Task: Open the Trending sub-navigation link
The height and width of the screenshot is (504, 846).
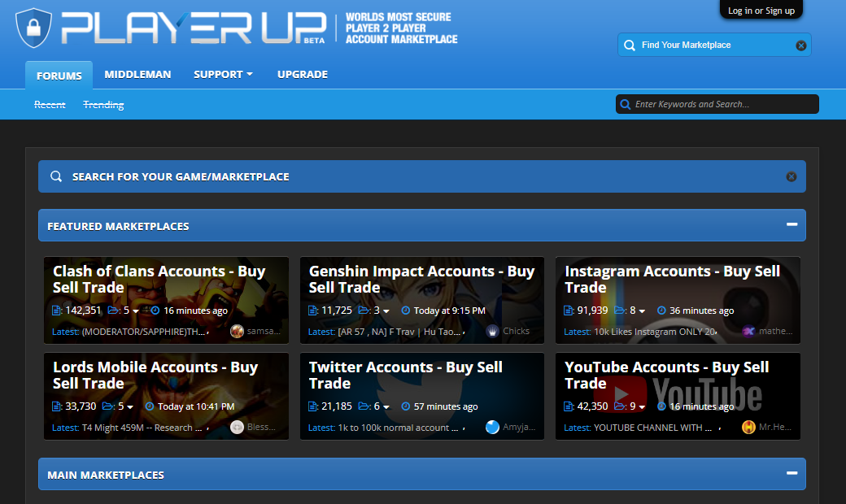Action: point(103,105)
